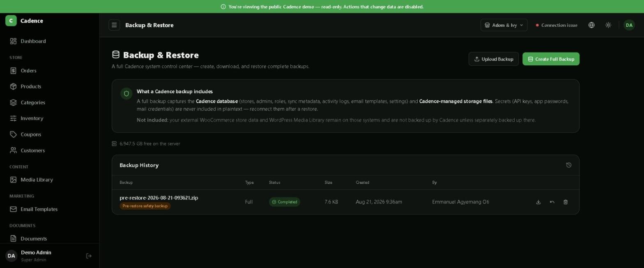Open Inventory in the sidebar
This screenshot has height=268, width=644.
pyautogui.click(x=49, y=118)
